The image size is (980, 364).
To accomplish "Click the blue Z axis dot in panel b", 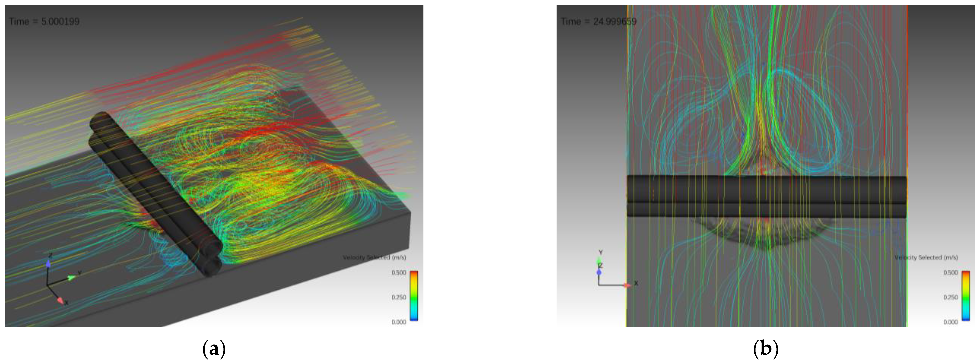I will click(599, 272).
